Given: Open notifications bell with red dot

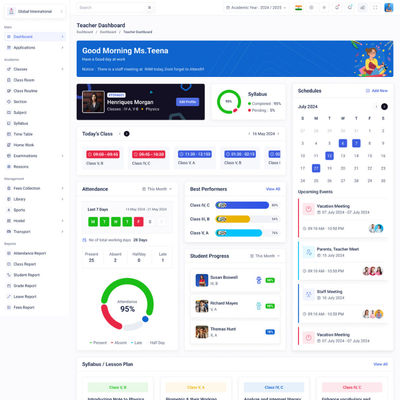Looking at the screenshot, I should point(337,7).
